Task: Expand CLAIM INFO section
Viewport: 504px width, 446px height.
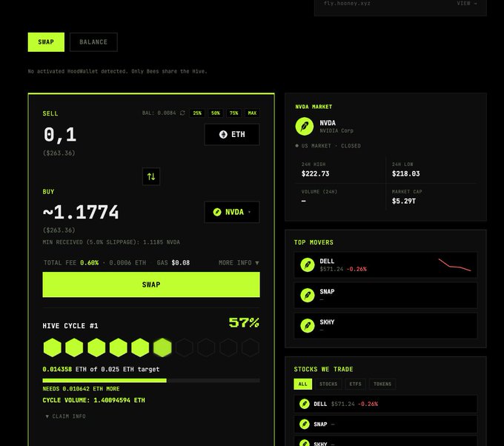Action: click(x=65, y=416)
